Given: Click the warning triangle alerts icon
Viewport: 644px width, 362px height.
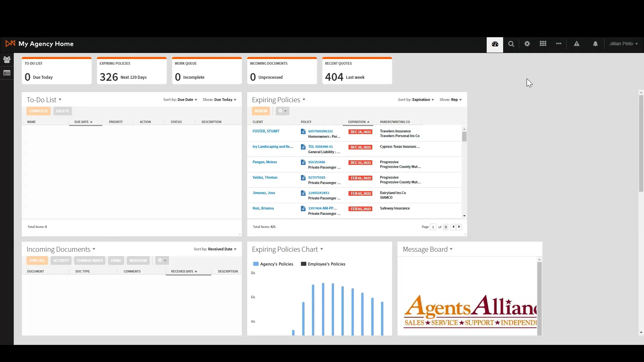Looking at the screenshot, I should [576, 44].
